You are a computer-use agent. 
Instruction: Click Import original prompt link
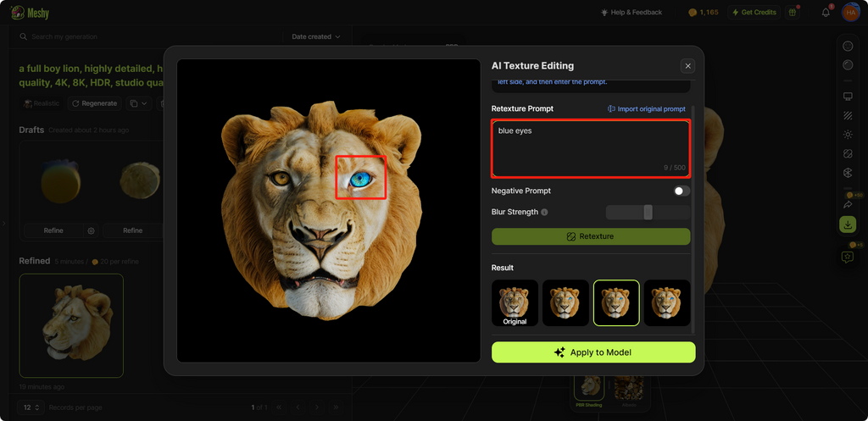pyautogui.click(x=647, y=109)
